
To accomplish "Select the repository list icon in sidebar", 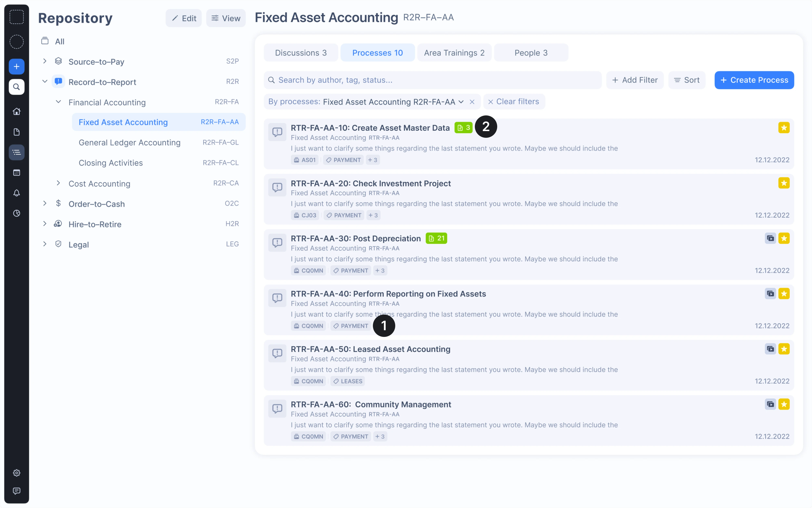I will [16, 153].
